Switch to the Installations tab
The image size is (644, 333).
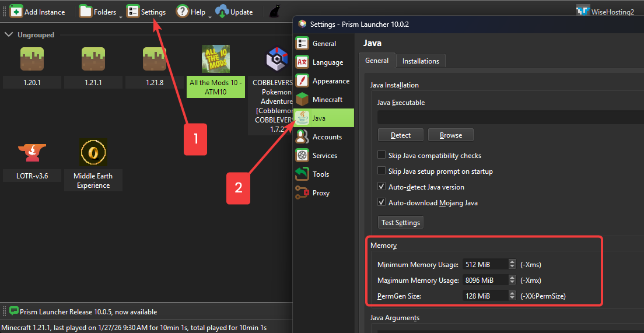421,61
